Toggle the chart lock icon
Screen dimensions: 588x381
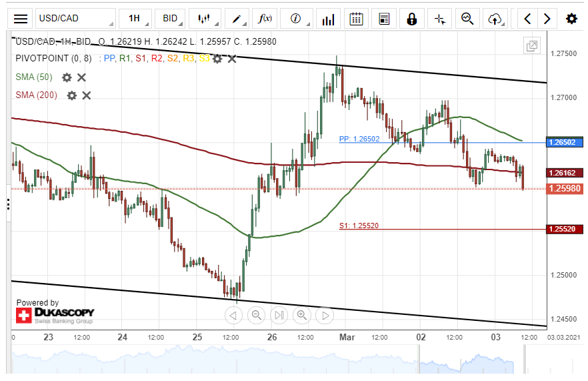tap(412, 19)
